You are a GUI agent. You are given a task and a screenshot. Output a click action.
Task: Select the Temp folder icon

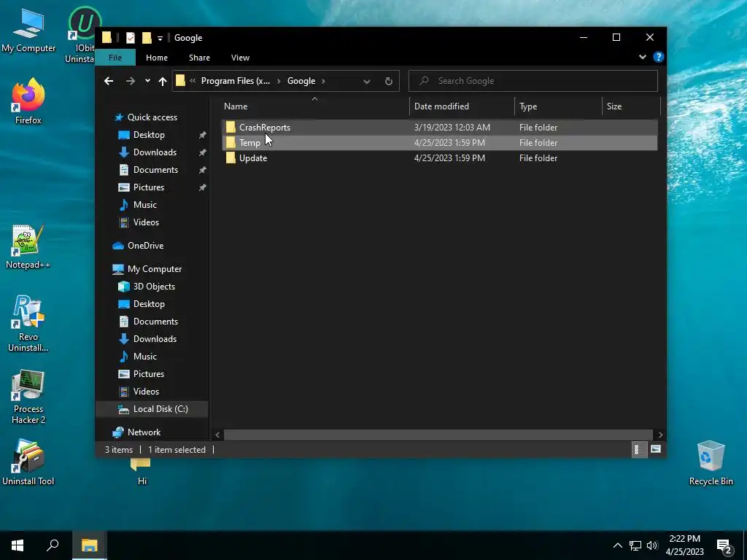[x=231, y=143]
